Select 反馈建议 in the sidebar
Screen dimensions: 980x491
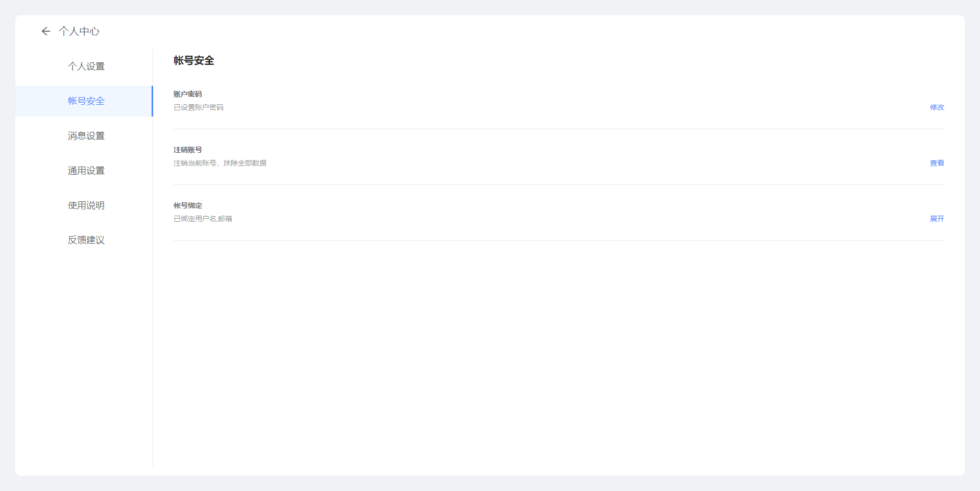coord(86,240)
